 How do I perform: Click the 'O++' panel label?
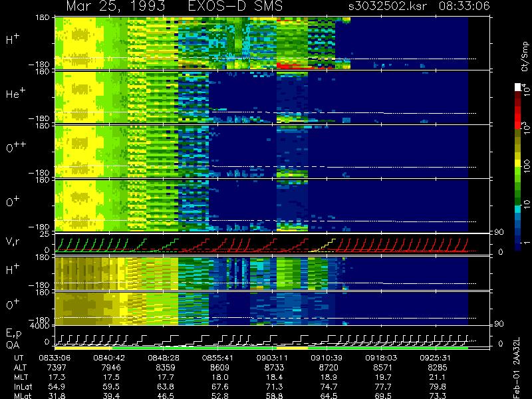click(16, 147)
